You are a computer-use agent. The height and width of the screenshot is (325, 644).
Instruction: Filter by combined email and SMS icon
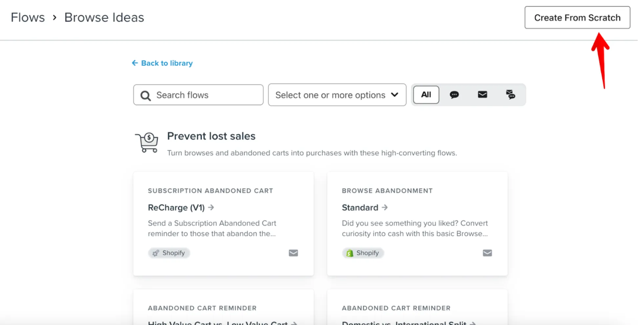510,95
